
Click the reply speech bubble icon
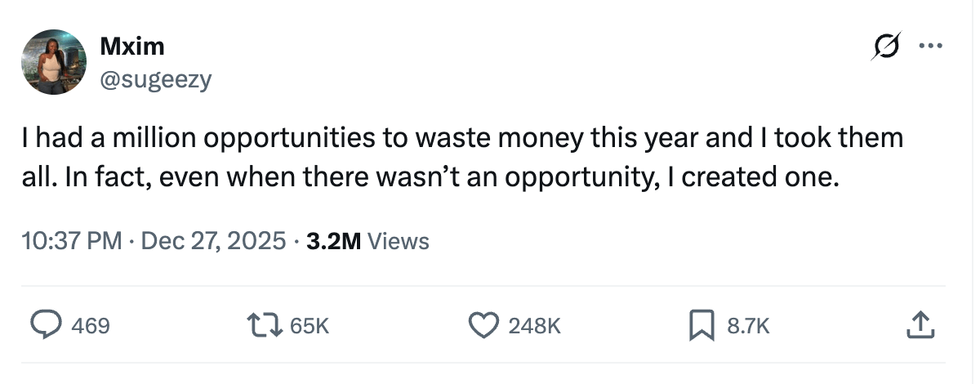[47, 326]
